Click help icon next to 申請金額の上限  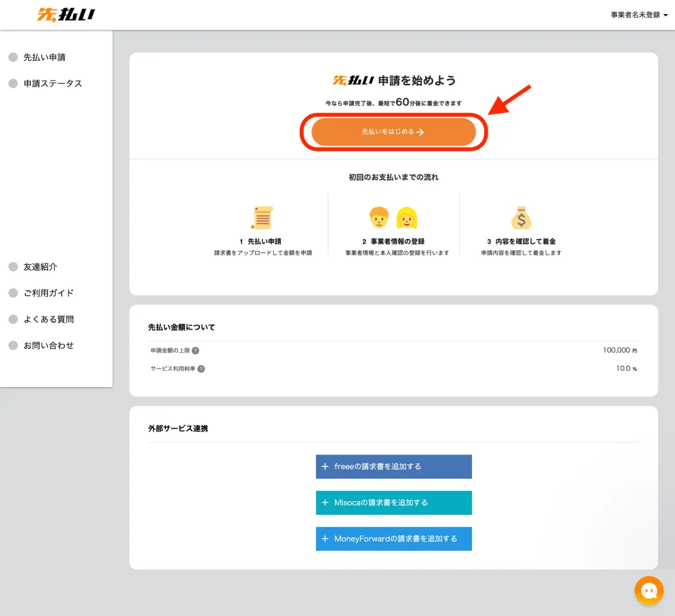click(x=196, y=350)
